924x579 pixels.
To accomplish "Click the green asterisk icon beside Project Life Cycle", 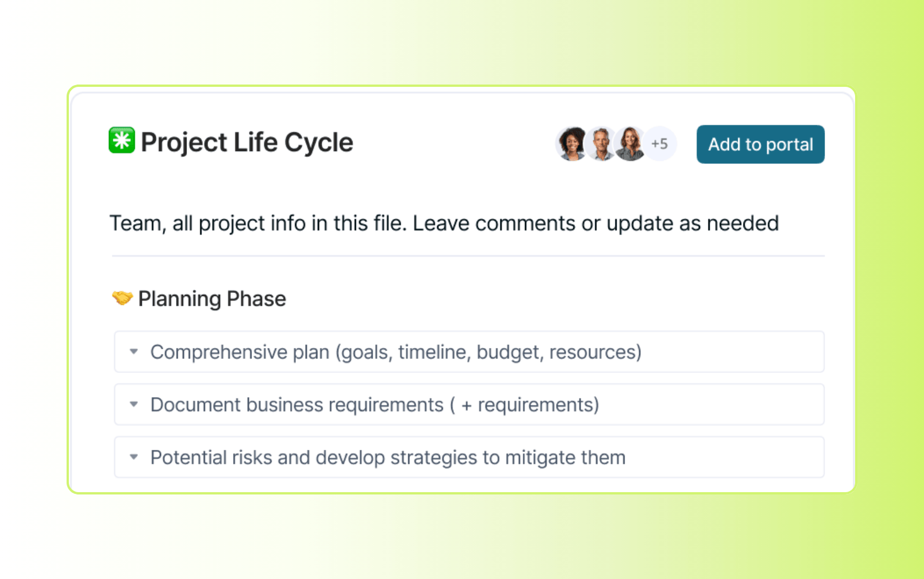I will click(x=120, y=141).
